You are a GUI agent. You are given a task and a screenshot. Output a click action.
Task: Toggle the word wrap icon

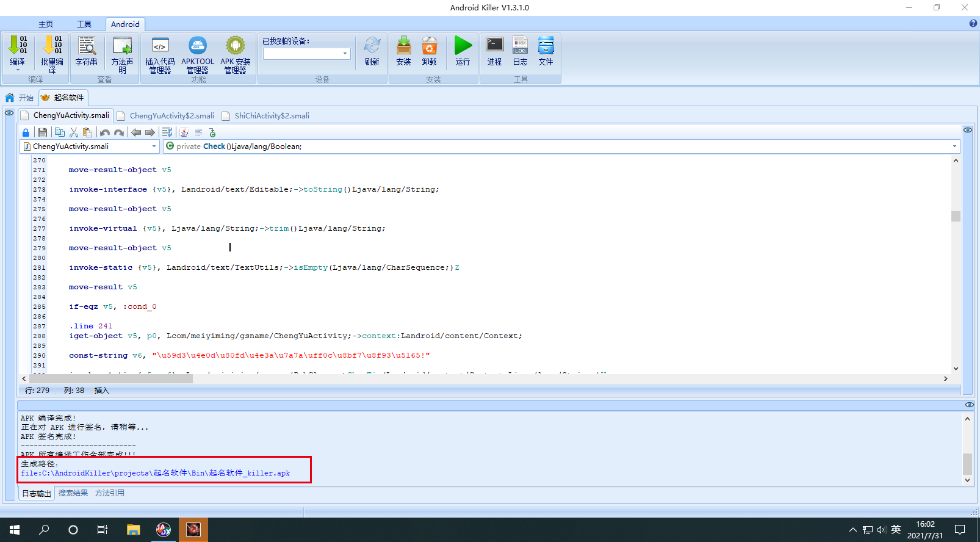167,132
